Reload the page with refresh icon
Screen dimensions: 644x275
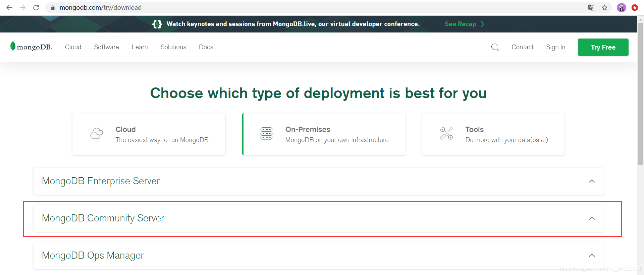coord(36,7)
